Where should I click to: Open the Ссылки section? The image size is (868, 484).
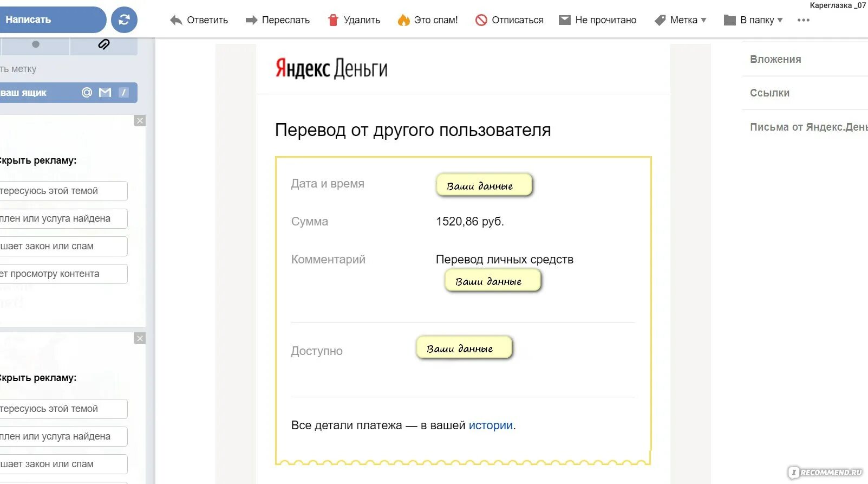point(769,93)
